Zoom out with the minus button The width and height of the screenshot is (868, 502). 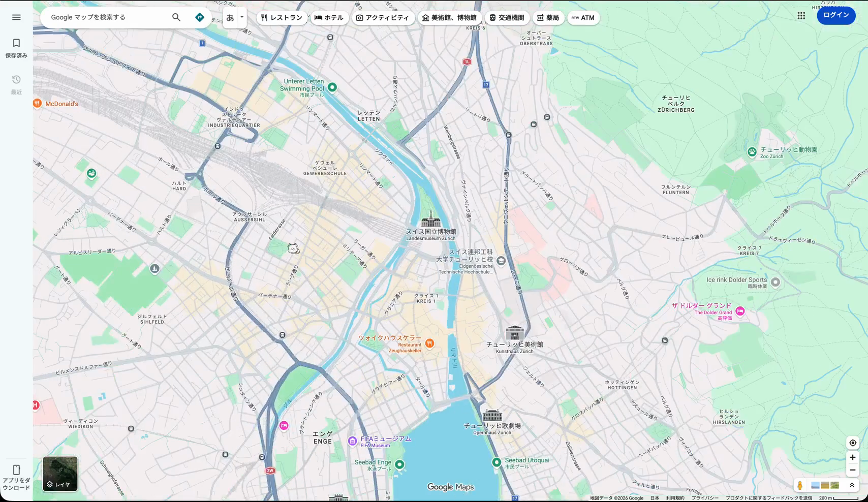tap(853, 470)
